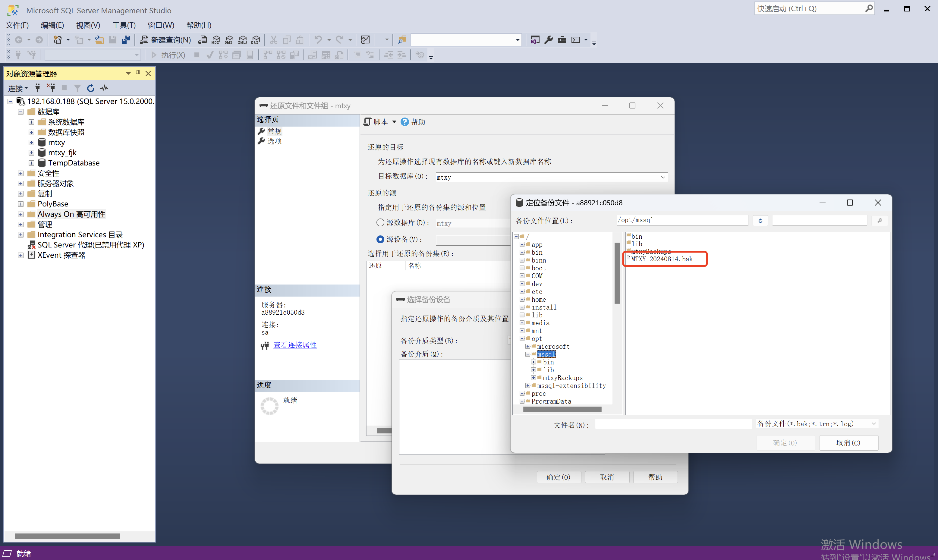Open the target database dropdown
The width and height of the screenshot is (938, 560).
point(662,177)
